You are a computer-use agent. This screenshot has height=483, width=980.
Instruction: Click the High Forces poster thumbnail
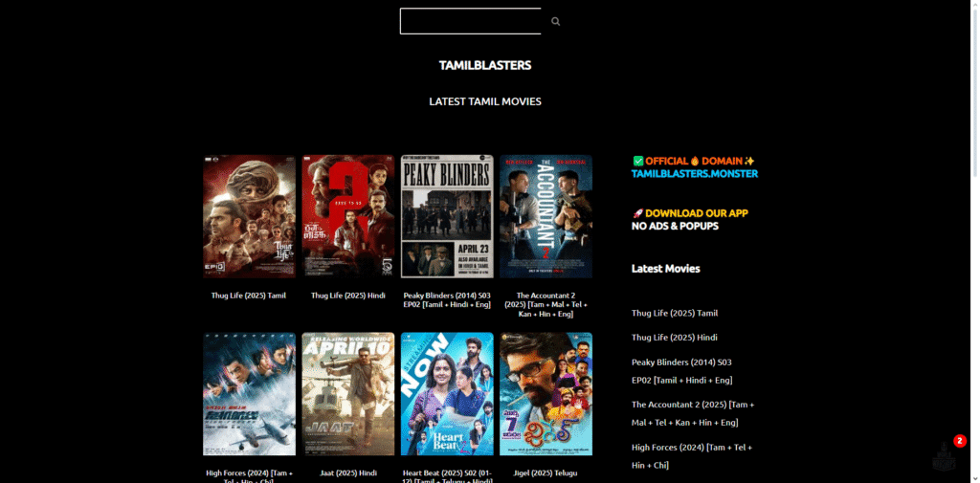(x=249, y=394)
